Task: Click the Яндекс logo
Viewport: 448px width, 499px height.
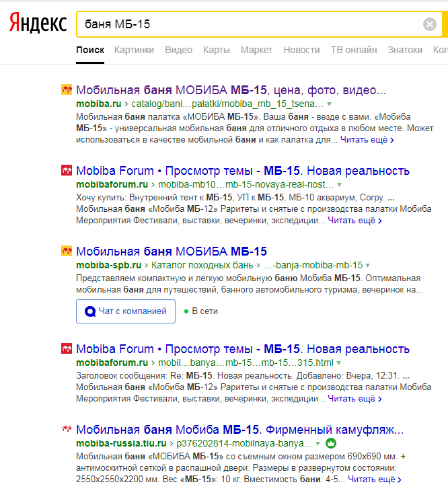Action: 38,24
